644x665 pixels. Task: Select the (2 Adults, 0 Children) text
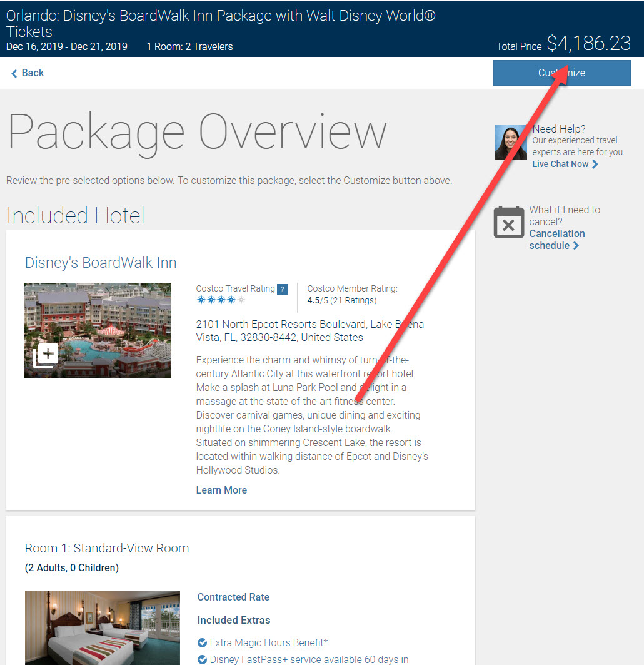point(72,567)
